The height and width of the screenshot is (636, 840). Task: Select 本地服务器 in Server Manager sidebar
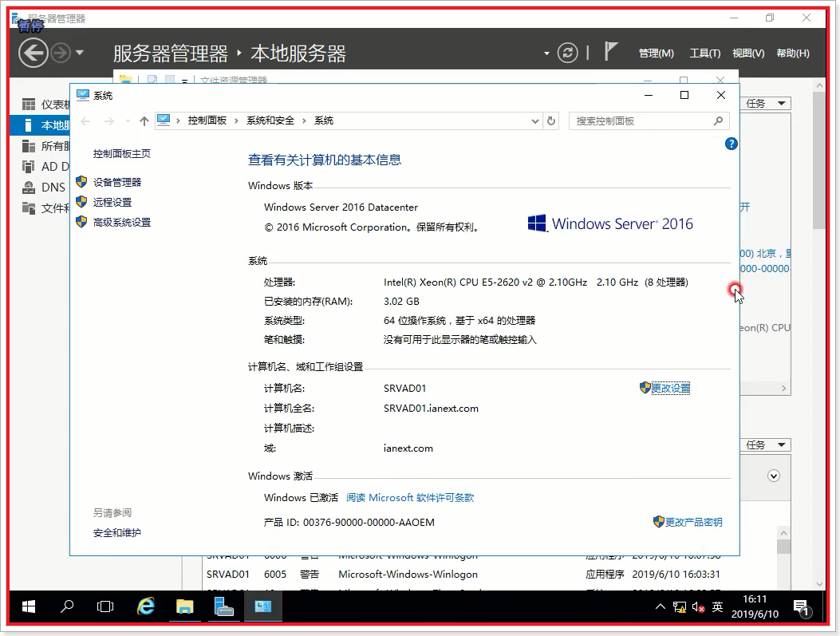pyautogui.click(x=40, y=125)
